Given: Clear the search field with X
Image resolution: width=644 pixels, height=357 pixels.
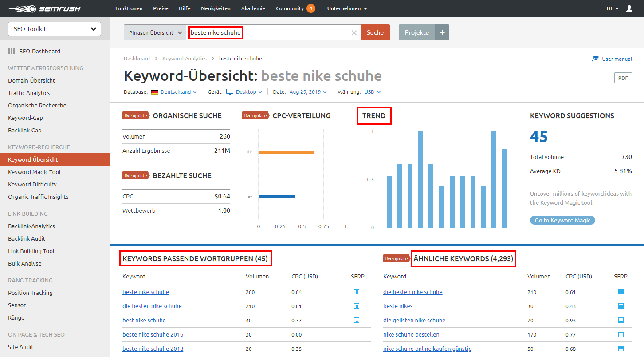Looking at the screenshot, I should (x=354, y=32).
